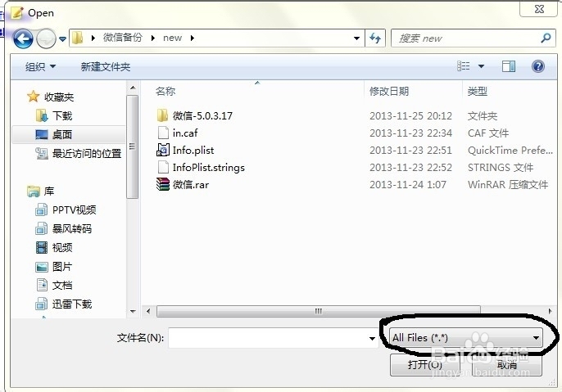Click horizontal scrollbar right arrow
The width and height of the screenshot is (562, 392).
click(550, 311)
